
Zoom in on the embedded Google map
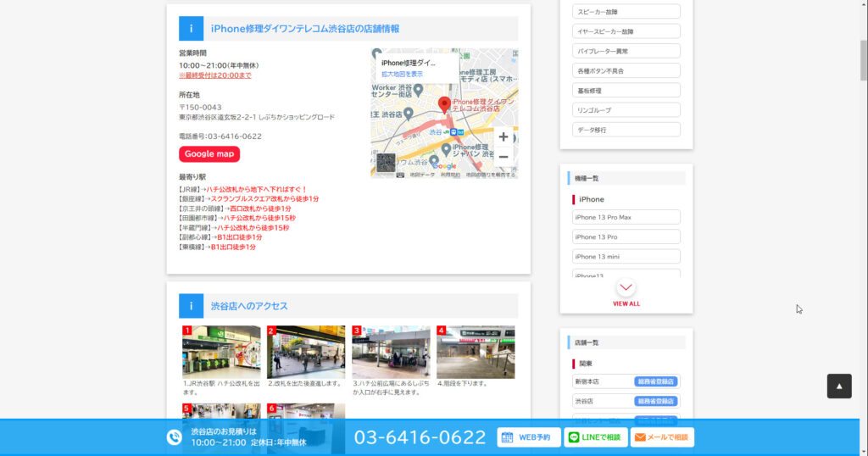point(503,136)
